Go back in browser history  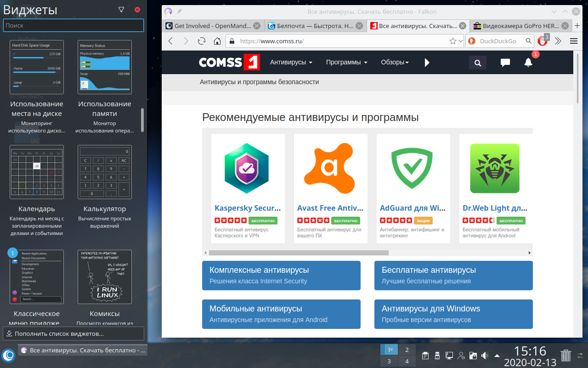point(170,41)
